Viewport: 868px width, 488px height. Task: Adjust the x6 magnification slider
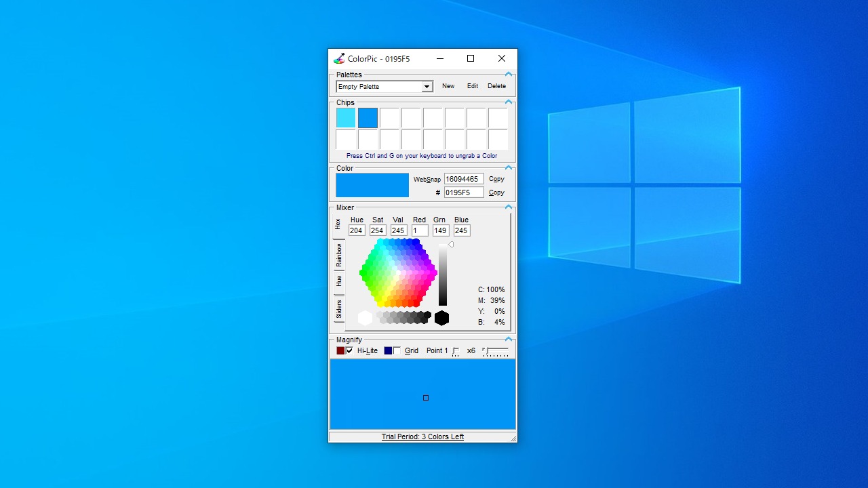(x=495, y=351)
